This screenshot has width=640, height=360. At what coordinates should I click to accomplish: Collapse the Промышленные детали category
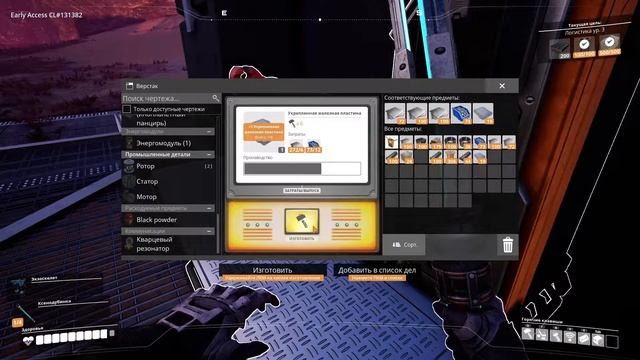[x=209, y=155]
